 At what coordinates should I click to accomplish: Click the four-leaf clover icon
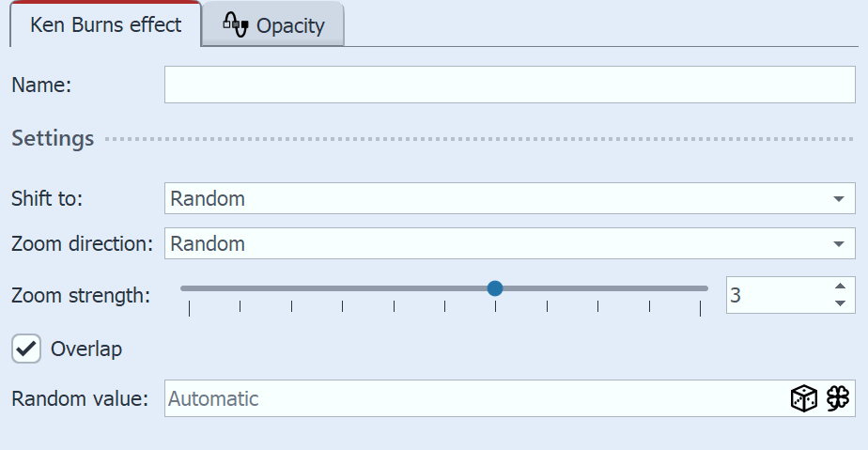(838, 398)
